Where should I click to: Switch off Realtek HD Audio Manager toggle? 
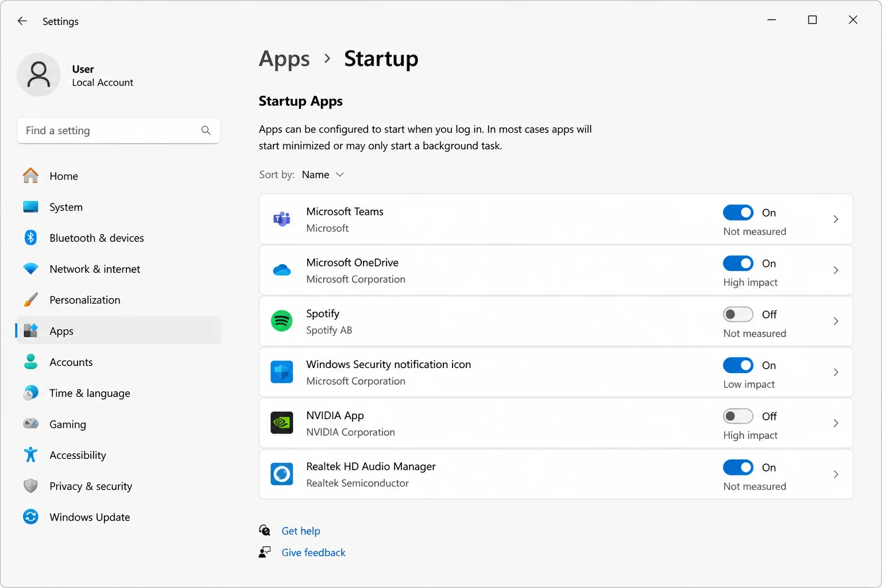pos(738,467)
